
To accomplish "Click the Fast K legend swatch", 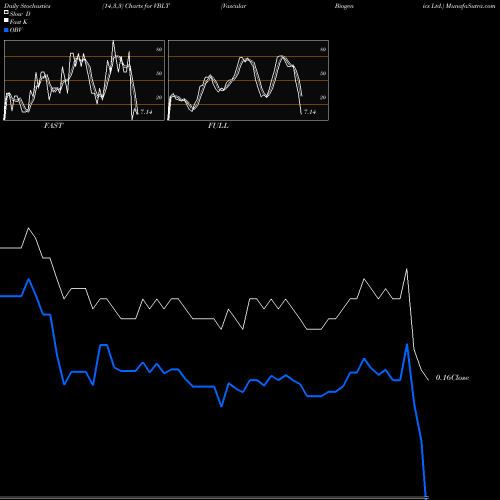I will click(6, 21).
